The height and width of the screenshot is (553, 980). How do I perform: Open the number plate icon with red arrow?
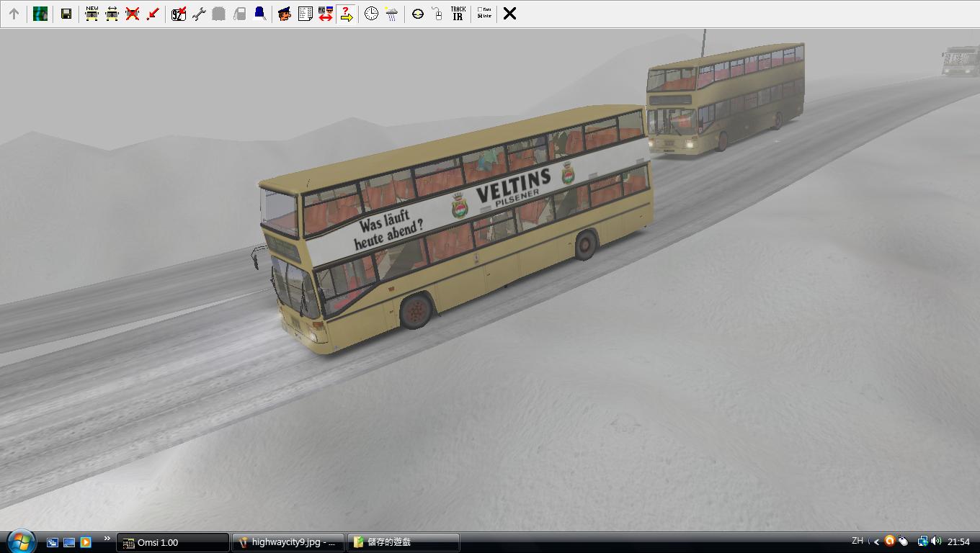point(179,14)
